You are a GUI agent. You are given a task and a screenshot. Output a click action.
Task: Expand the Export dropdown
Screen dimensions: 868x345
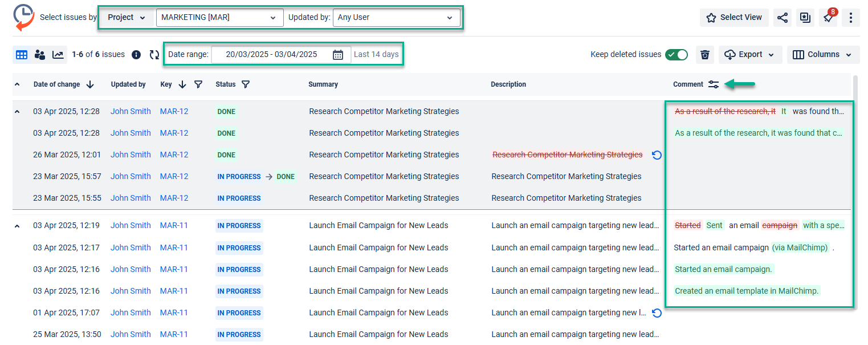[749, 55]
